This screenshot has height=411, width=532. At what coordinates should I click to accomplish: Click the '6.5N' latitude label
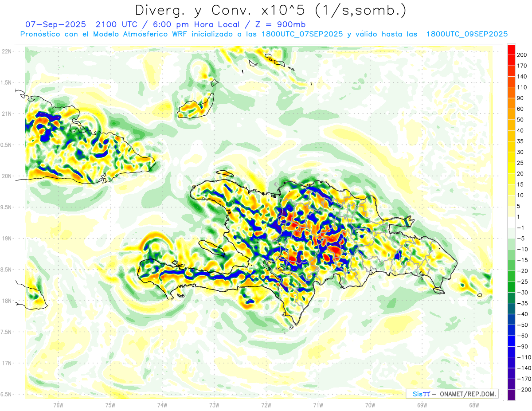point(6,394)
